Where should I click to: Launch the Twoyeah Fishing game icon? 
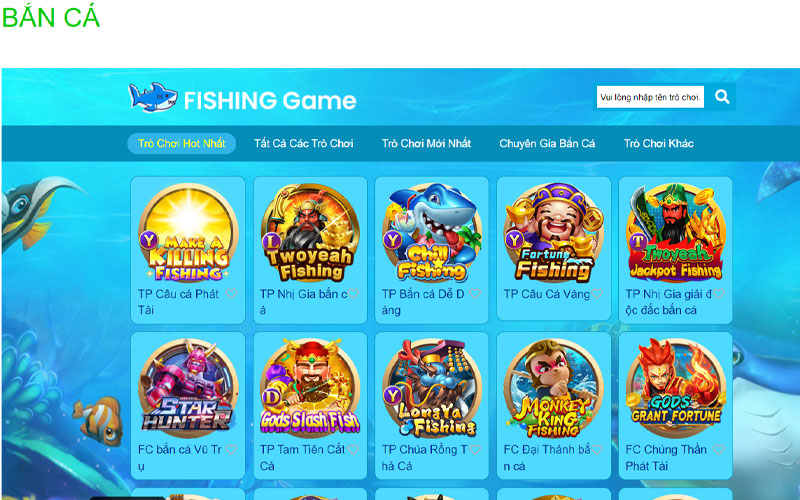(x=310, y=233)
